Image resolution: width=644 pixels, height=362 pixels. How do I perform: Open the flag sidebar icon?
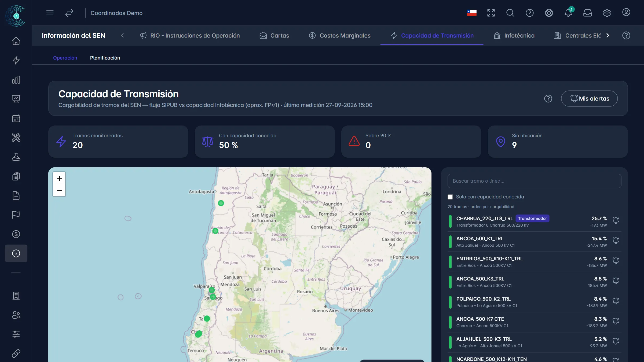pyautogui.click(x=16, y=215)
